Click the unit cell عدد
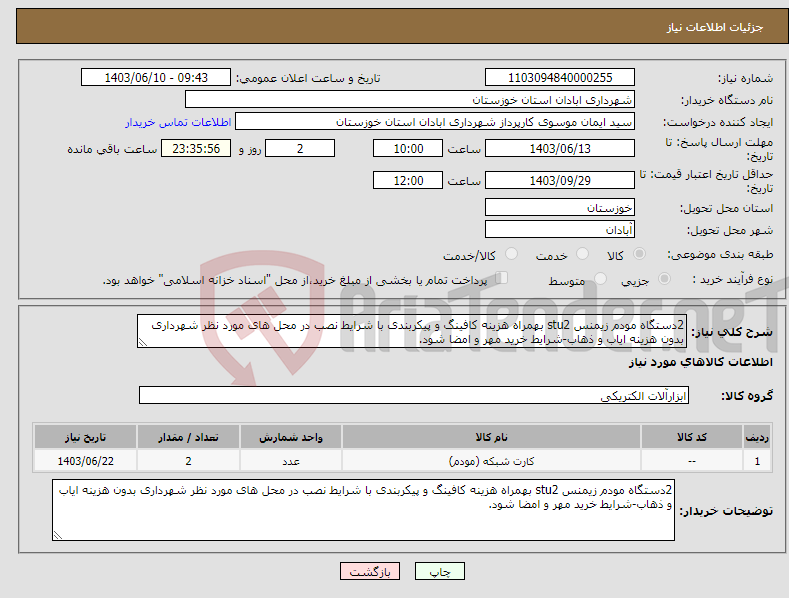 (291, 461)
